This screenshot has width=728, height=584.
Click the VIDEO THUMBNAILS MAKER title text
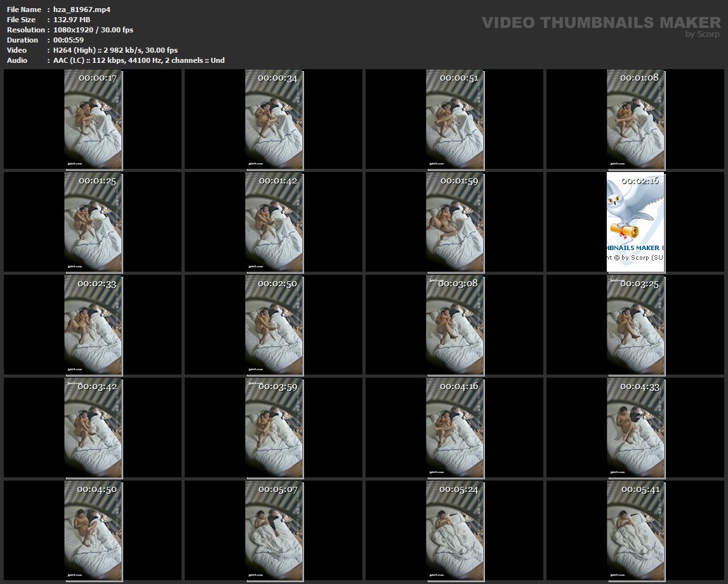coord(601,23)
